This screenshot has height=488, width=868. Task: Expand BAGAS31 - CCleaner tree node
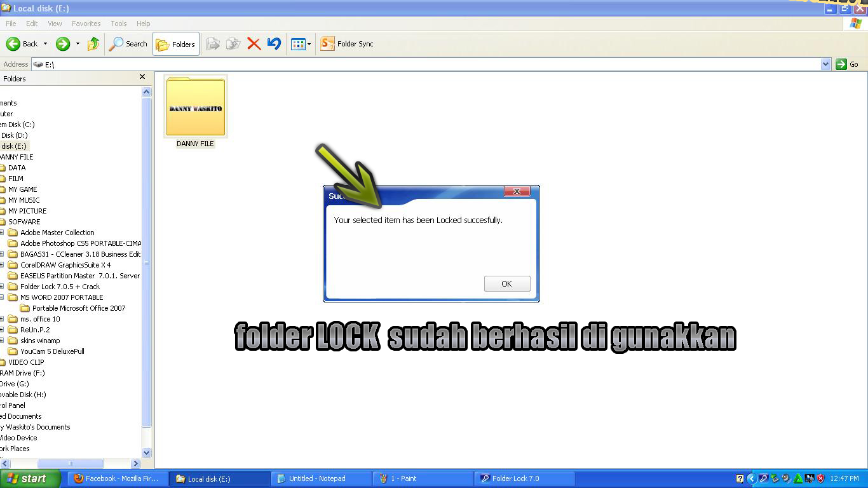(2, 254)
